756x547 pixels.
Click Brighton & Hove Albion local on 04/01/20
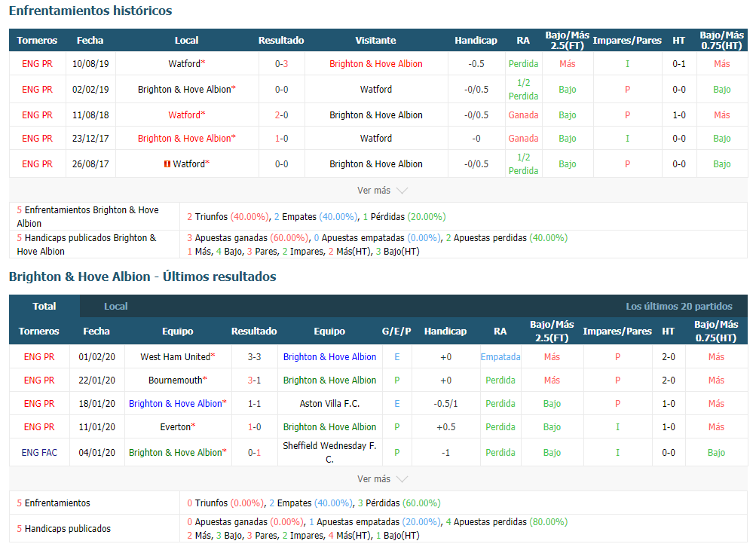(177, 453)
